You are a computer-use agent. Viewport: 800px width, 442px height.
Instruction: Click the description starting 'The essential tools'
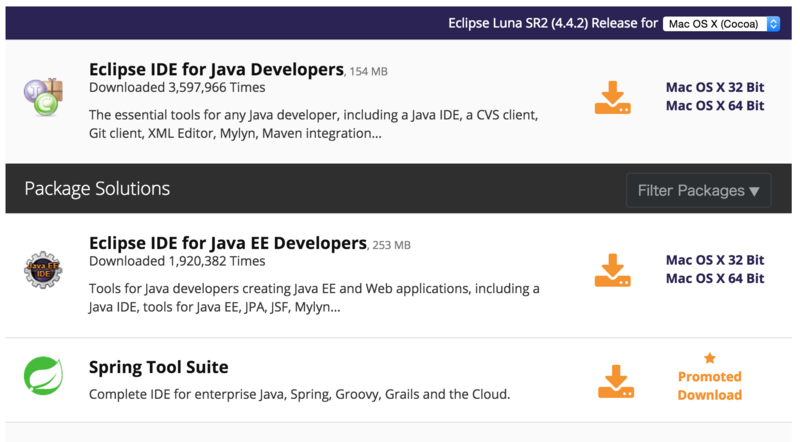(x=313, y=124)
